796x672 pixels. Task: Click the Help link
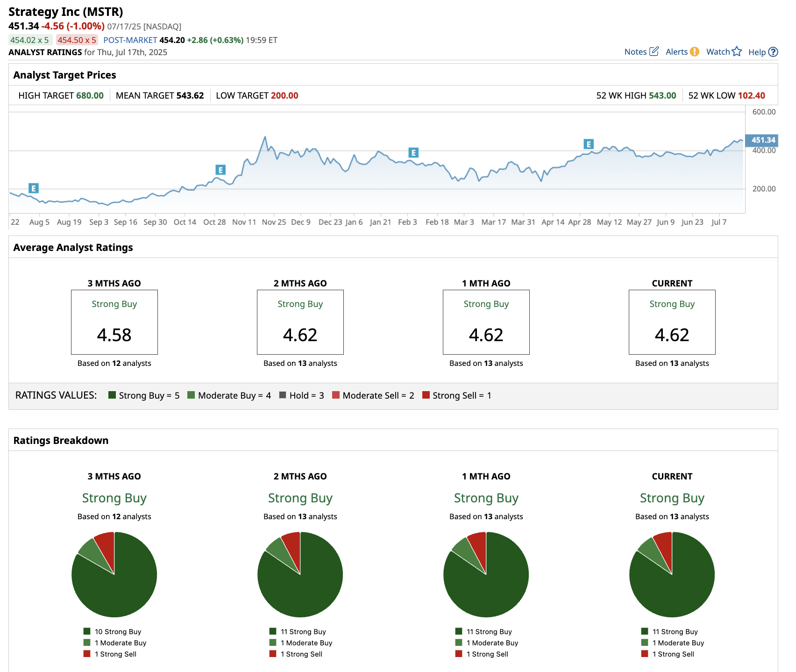click(x=757, y=52)
